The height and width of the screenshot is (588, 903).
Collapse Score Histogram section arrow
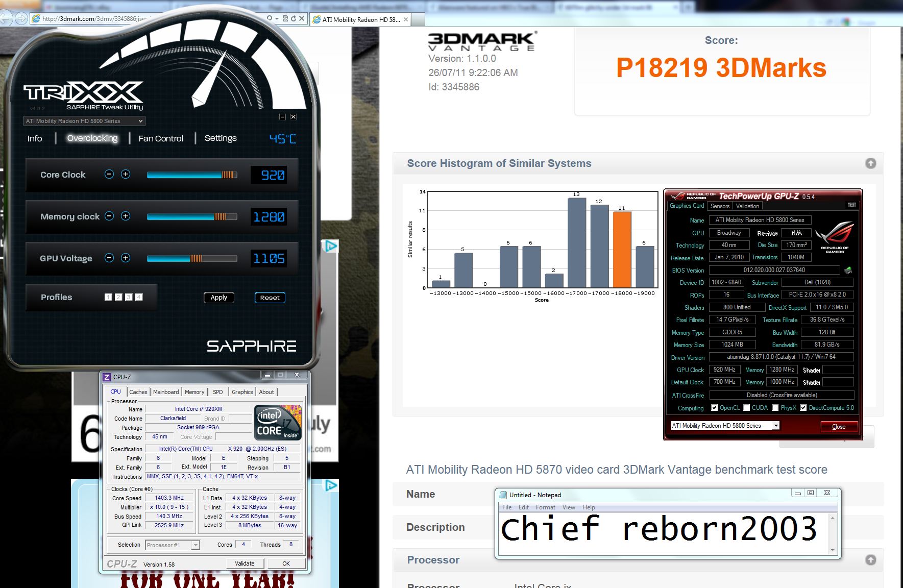[x=871, y=163]
